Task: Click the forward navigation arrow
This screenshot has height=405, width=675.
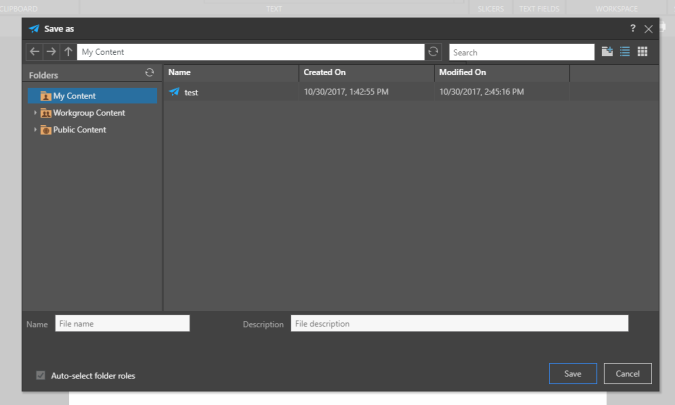Action: point(51,51)
